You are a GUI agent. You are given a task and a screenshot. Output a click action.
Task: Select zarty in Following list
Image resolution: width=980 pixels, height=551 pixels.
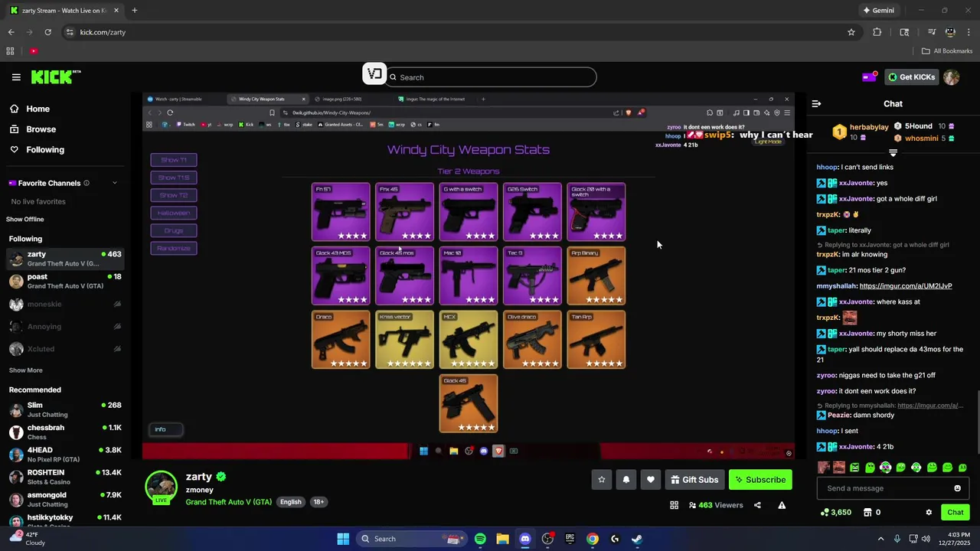click(64, 259)
